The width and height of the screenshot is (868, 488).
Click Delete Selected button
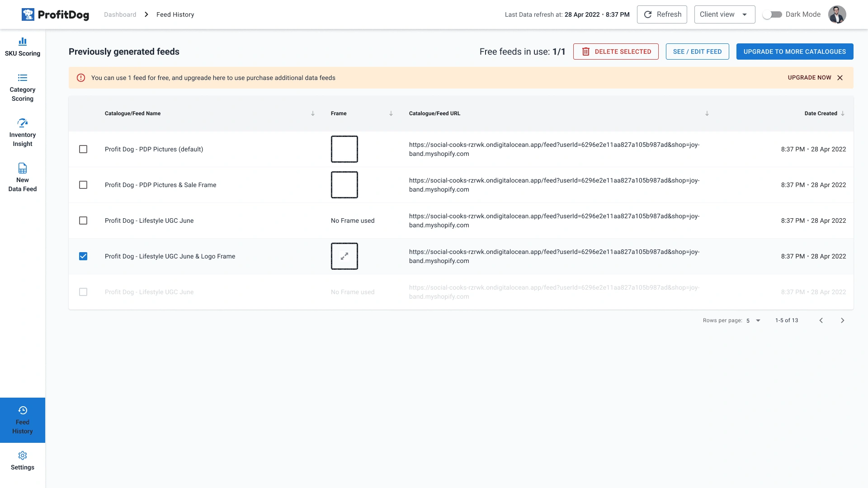tap(616, 52)
